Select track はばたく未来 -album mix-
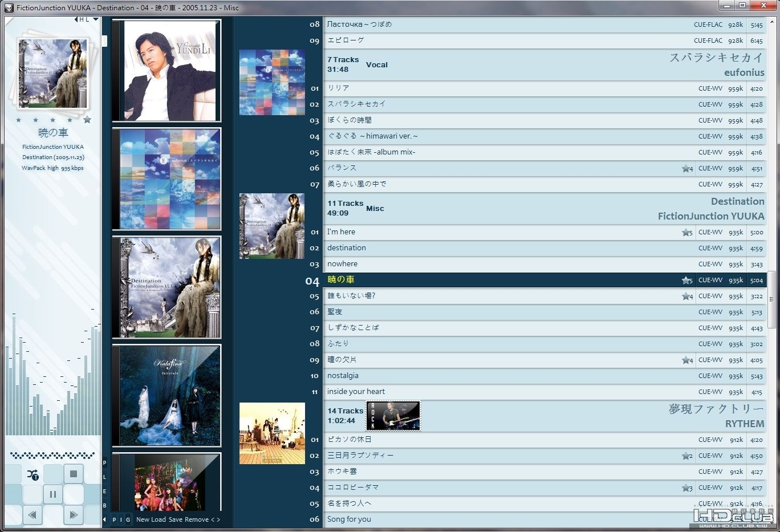This screenshot has height=532, width=780. pos(544,152)
